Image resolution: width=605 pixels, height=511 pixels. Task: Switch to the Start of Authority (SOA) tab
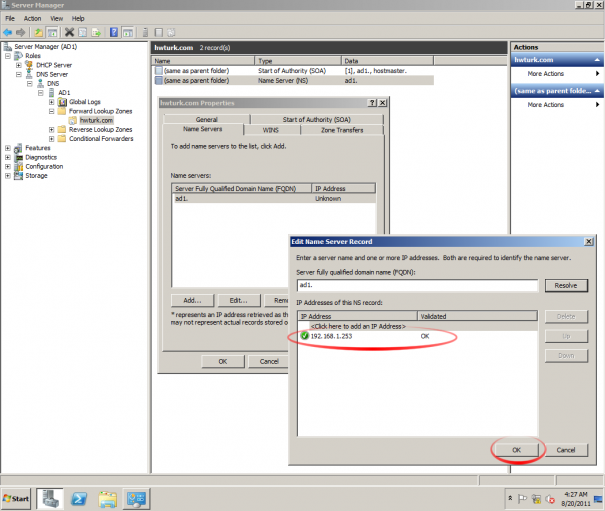(317, 119)
